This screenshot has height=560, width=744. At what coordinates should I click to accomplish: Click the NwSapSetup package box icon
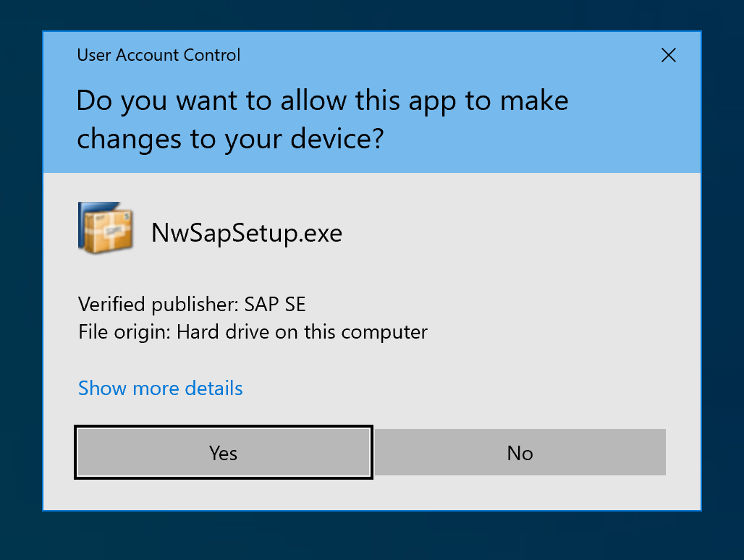(106, 228)
